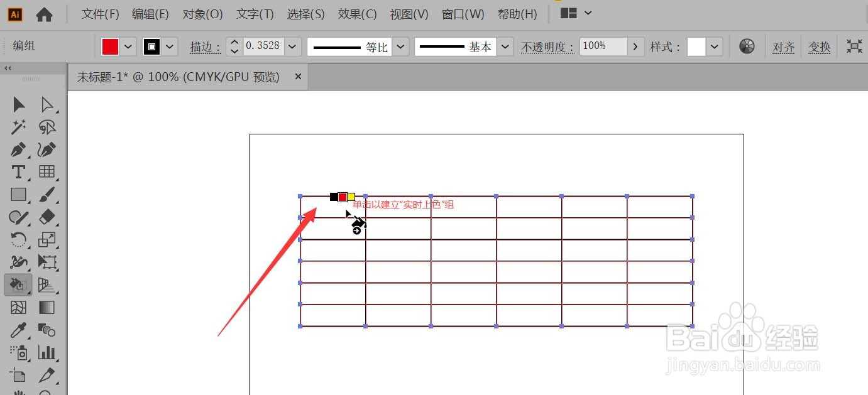Select the Lasso tool
Image resolution: width=868 pixels, height=395 pixels.
tap(47, 127)
